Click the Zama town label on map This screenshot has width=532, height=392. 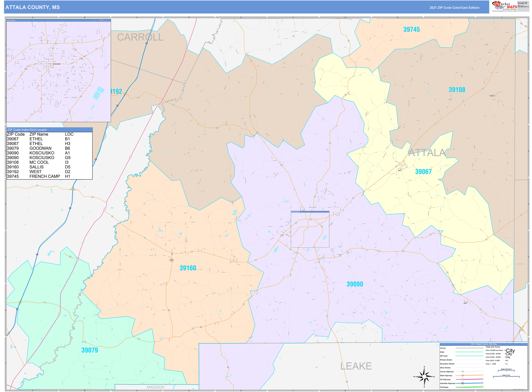coord(465,303)
